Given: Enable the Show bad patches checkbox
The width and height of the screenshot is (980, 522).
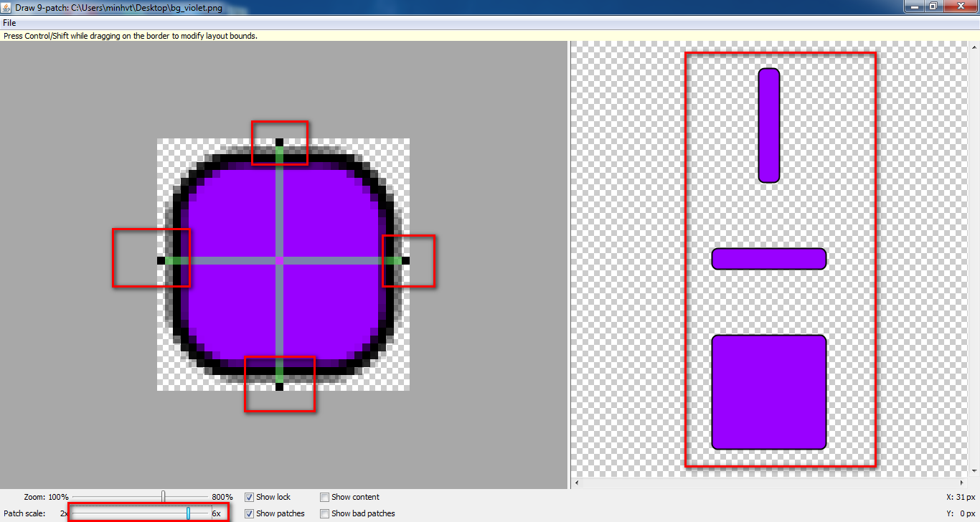Looking at the screenshot, I should click(325, 513).
